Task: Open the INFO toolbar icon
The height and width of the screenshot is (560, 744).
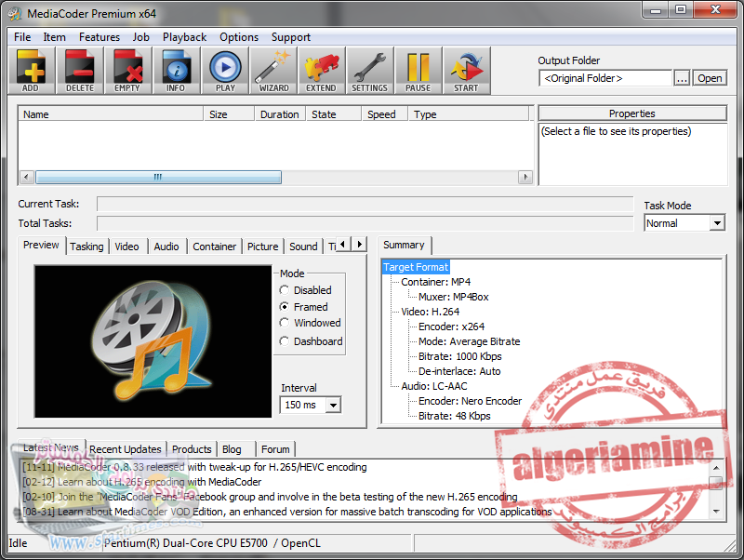Action: [176, 71]
